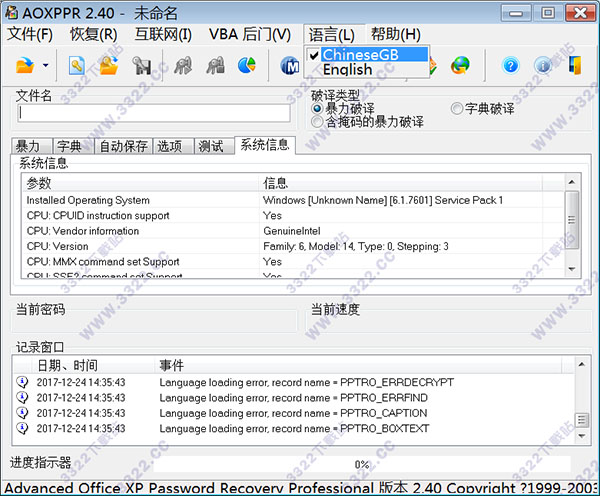Viewport: 600px width, 496px height.
Task: Click the system info list scrollbar thumb
Action: pyautogui.click(x=572, y=220)
